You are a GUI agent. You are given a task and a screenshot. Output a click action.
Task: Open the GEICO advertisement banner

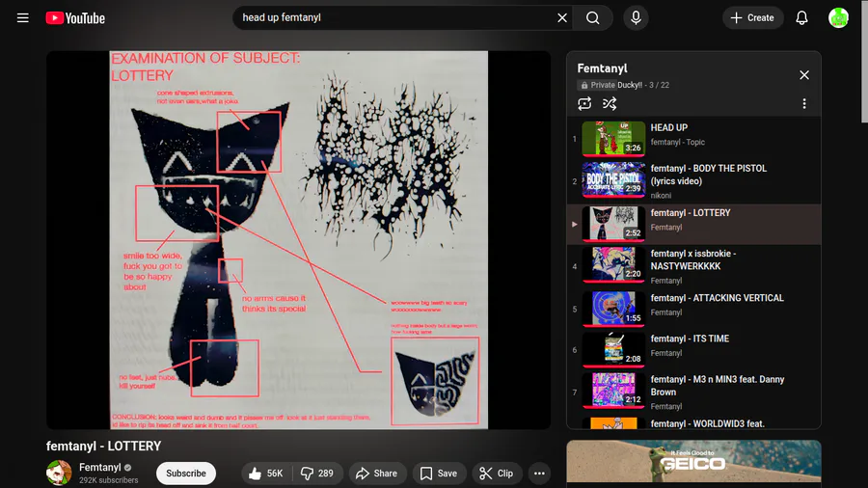[693, 461]
